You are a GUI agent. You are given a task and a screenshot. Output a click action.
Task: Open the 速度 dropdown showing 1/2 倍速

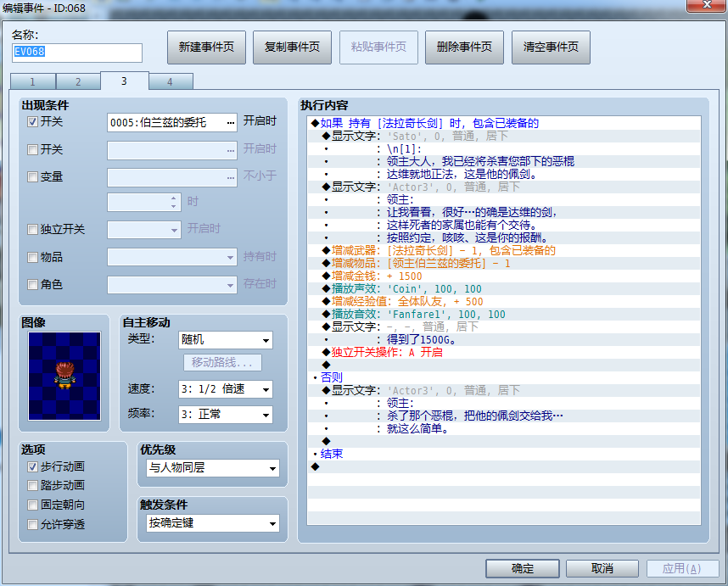point(226,389)
